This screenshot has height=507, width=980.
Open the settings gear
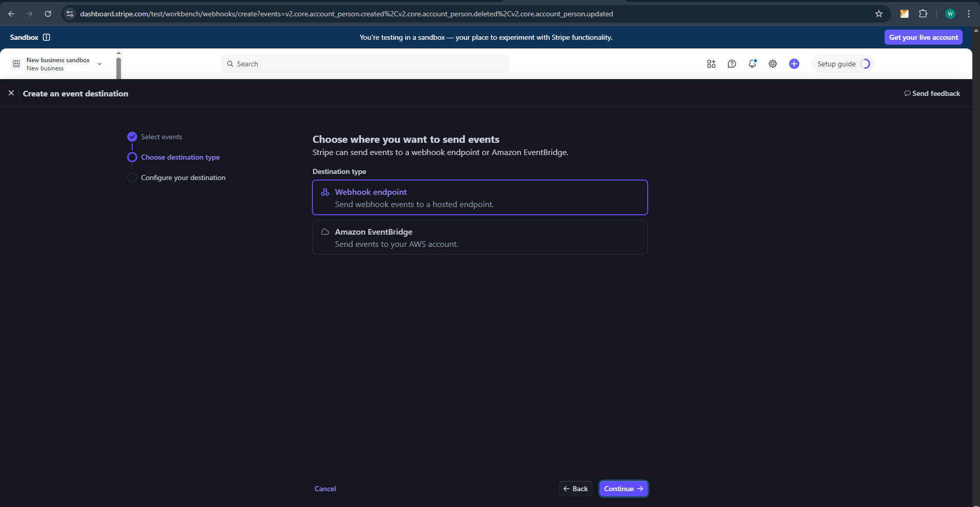[x=773, y=64]
